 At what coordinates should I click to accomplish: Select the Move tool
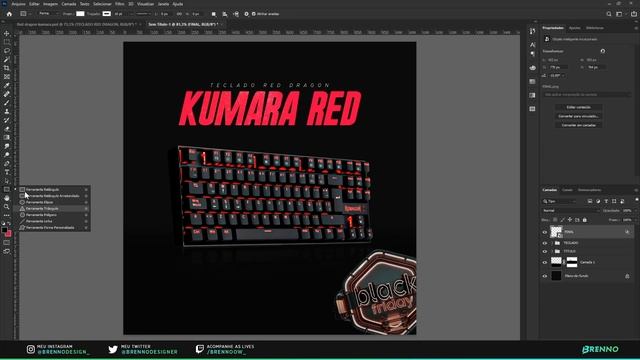[7, 33]
